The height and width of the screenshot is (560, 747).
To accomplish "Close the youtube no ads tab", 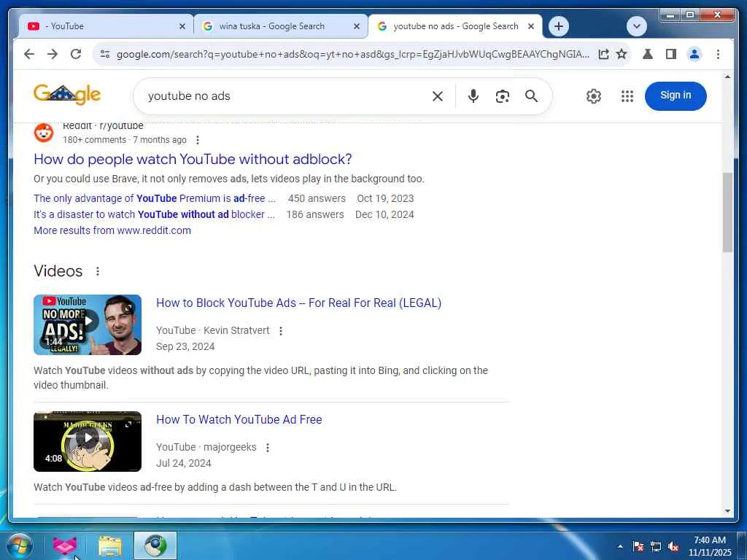I will (x=531, y=27).
